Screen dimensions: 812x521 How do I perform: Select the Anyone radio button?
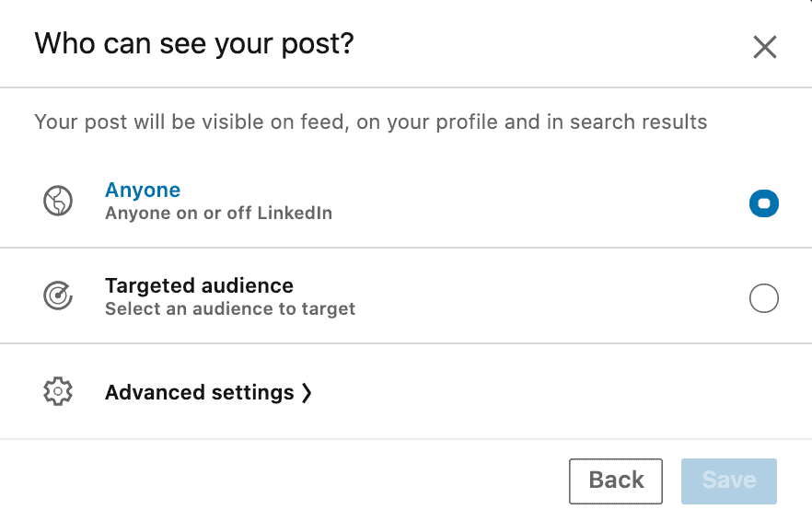tap(764, 203)
